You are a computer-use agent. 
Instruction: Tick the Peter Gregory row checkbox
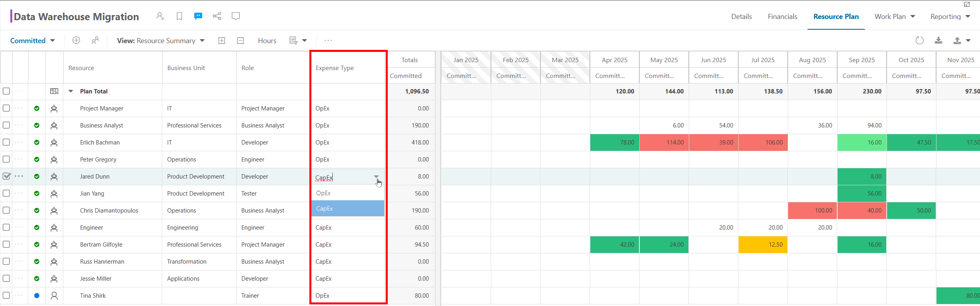point(6,159)
